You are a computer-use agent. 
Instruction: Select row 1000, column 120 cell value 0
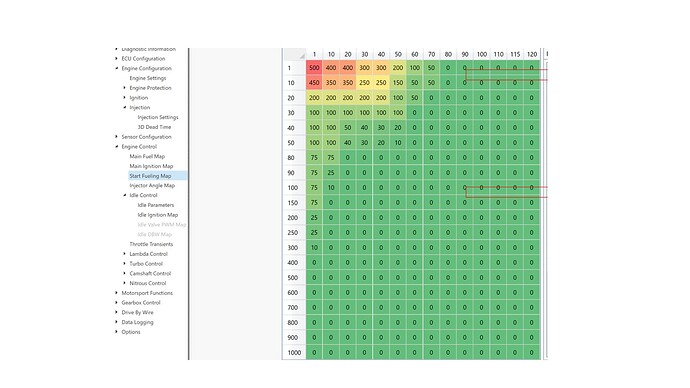(x=532, y=352)
